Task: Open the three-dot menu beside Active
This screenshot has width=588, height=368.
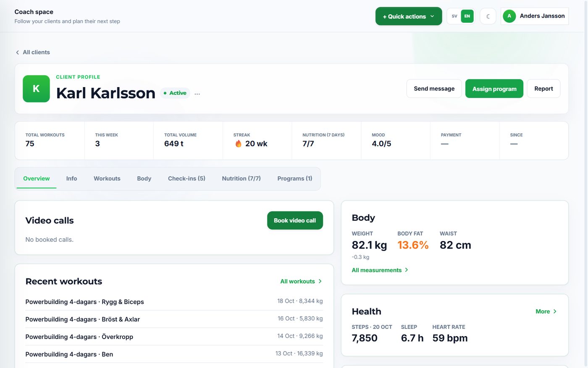Action: pyautogui.click(x=197, y=93)
